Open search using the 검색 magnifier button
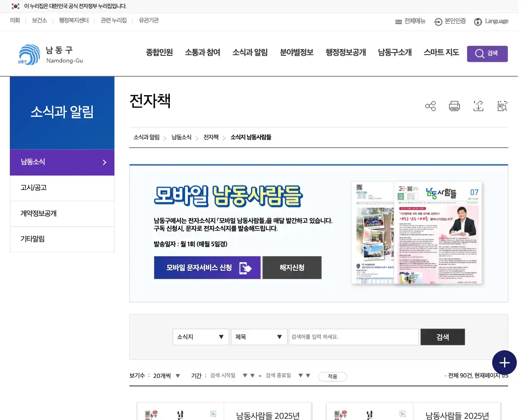 [487, 53]
